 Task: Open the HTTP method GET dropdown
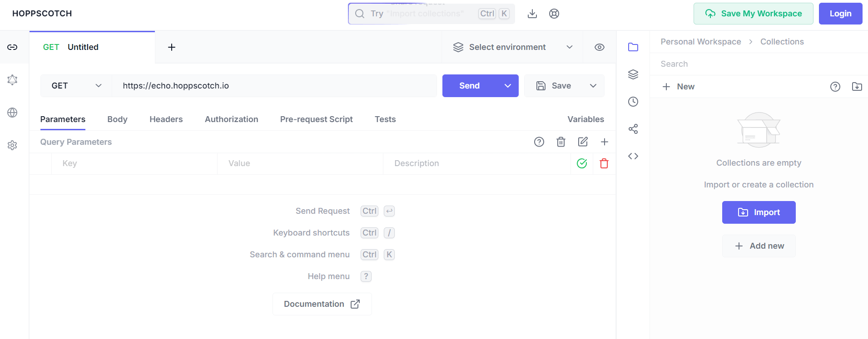[x=76, y=86]
